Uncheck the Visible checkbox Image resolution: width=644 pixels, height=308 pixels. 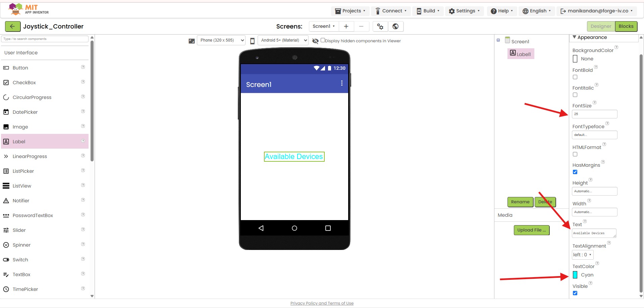tap(575, 293)
